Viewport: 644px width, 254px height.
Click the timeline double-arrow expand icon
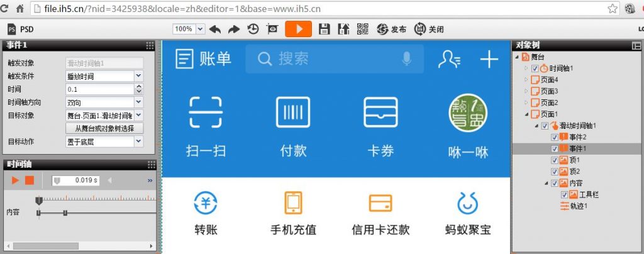tap(150, 180)
